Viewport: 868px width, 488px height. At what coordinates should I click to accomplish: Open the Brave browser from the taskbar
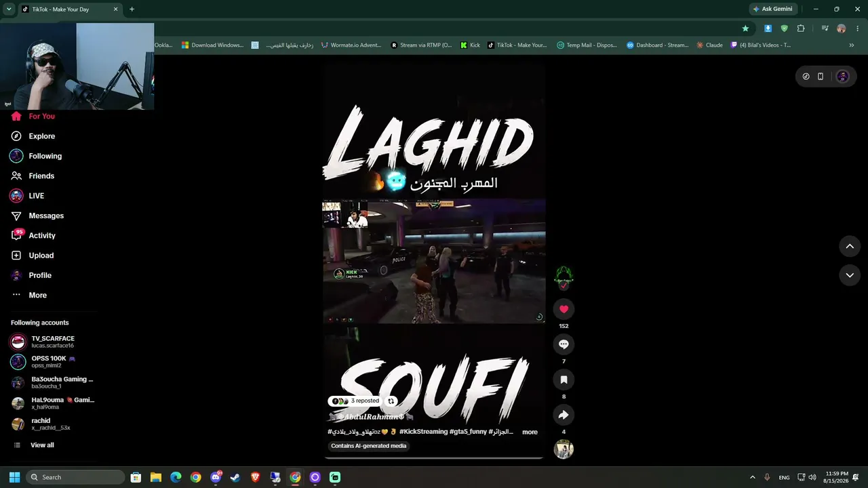[255, 477]
